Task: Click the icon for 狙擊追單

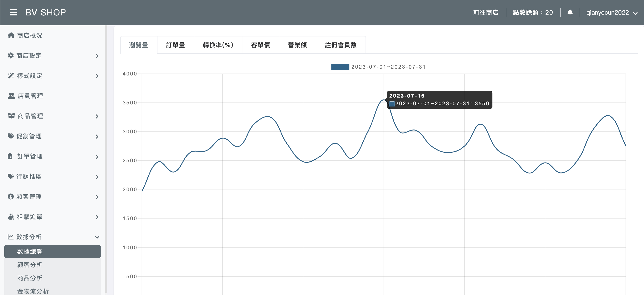Action: click(x=11, y=217)
